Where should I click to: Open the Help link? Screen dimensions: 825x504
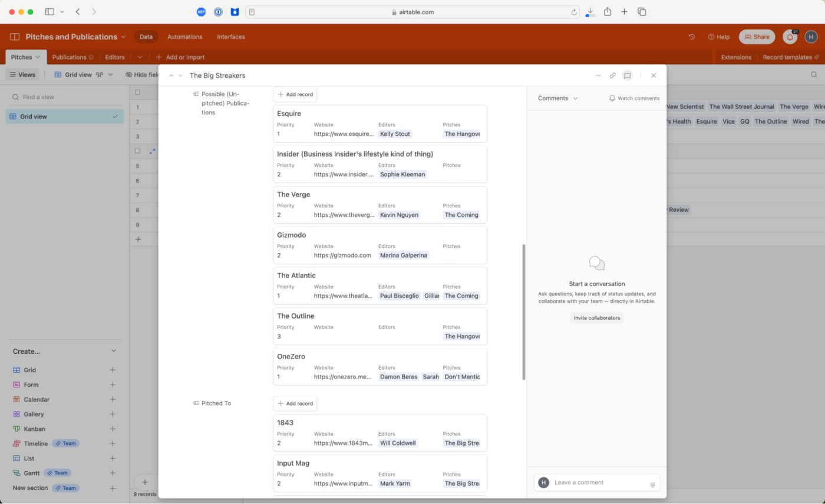[718, 37]
